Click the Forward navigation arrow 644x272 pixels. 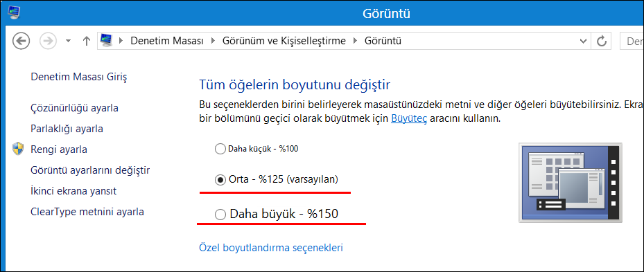click(48, 41)
